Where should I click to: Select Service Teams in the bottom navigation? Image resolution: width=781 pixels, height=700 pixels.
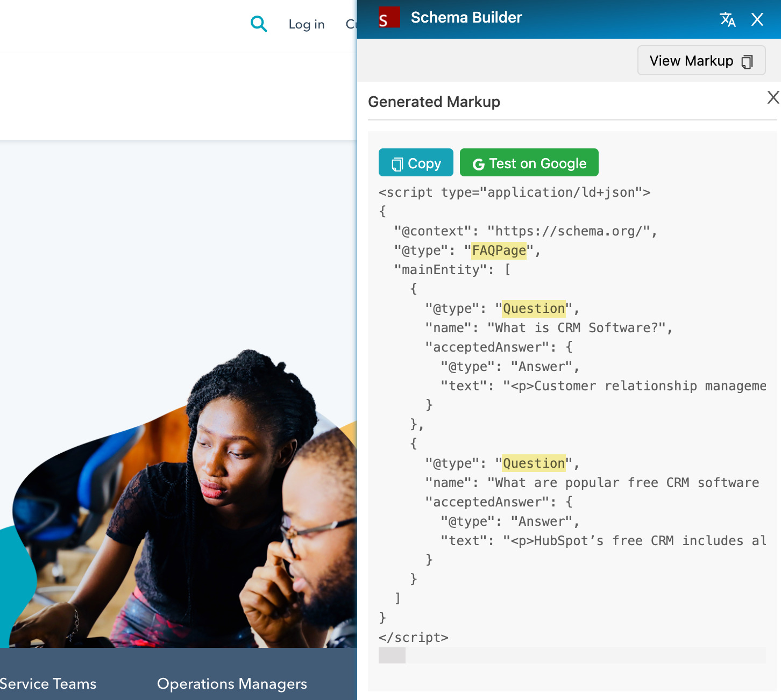coord(48,684)
